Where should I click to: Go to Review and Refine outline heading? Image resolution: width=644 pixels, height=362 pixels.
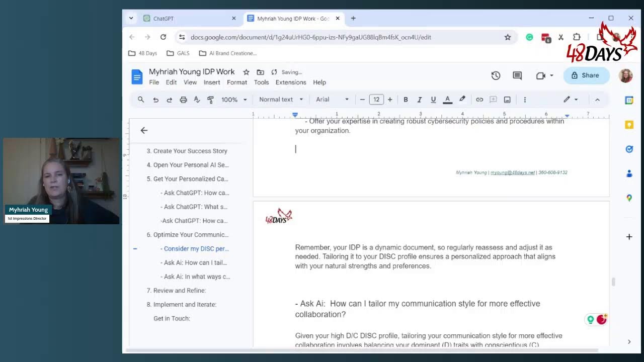click(x=176, y=291)
